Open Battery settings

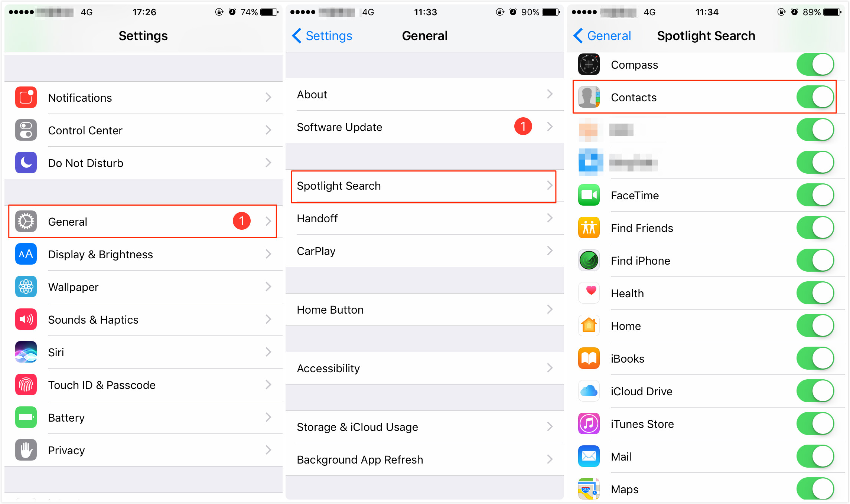pyautogui.click(x=142, y=415)
